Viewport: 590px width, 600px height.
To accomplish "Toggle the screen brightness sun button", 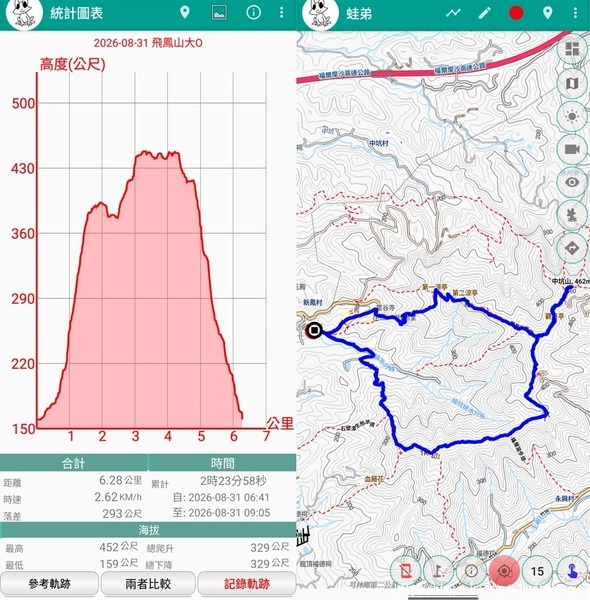I will [x=572, y=116].
